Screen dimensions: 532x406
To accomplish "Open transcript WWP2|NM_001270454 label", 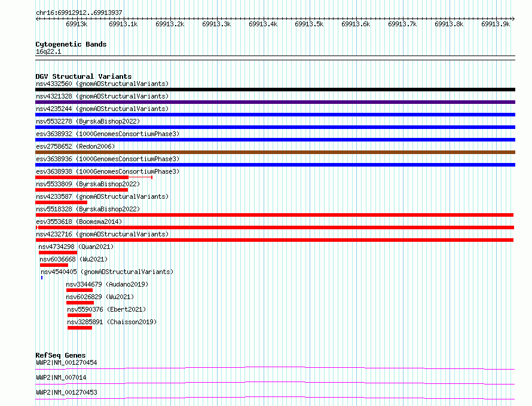I will coord(66,362).
